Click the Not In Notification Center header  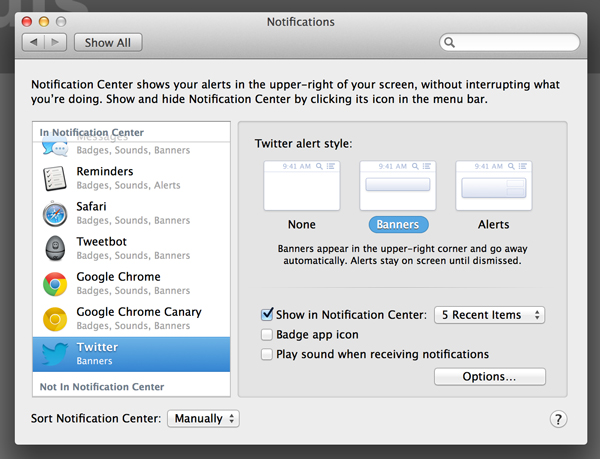pos(102,387)
